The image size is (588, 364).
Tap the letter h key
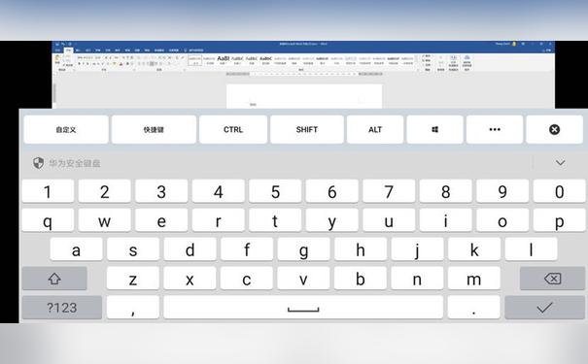point(361,249)
